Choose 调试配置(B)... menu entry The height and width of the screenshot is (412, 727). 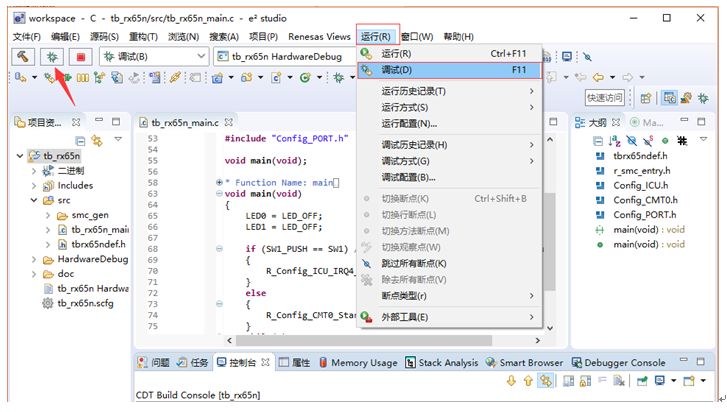tap(449, 177)
